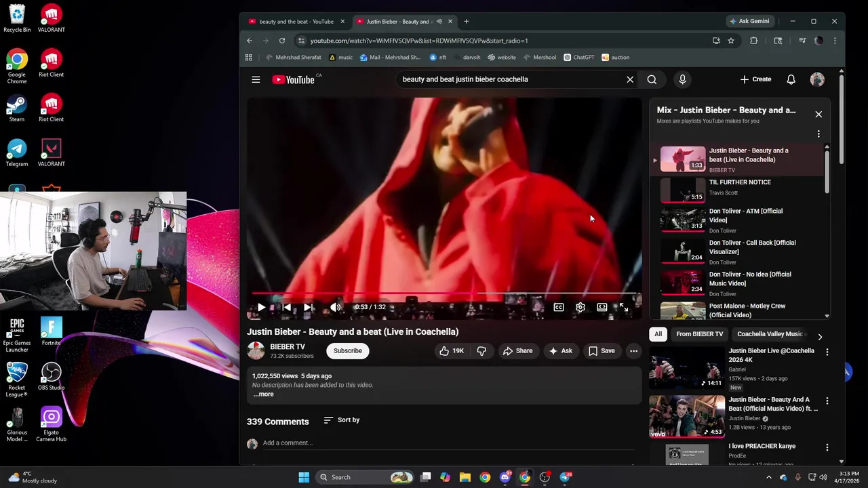Close the Mix playlist panel
The image size is (868, 488).
[818, 115]
